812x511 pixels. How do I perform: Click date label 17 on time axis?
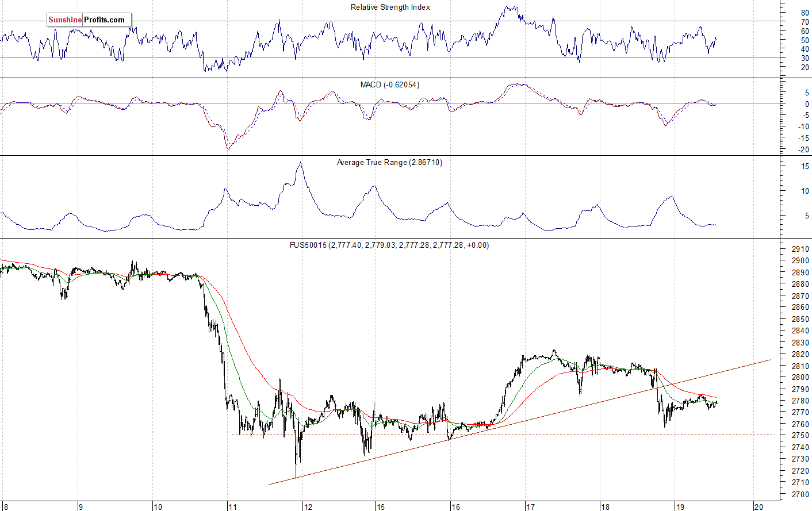pos(530,507)
